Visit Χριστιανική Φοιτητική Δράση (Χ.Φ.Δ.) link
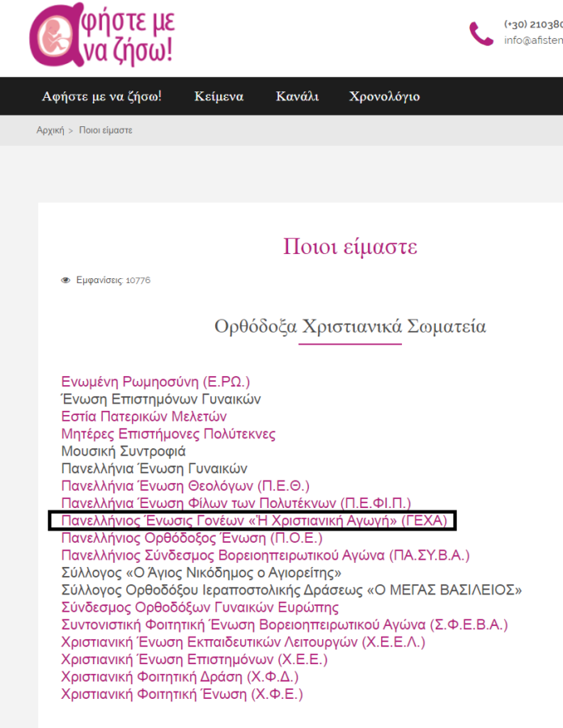 click(x=180, y=677)
